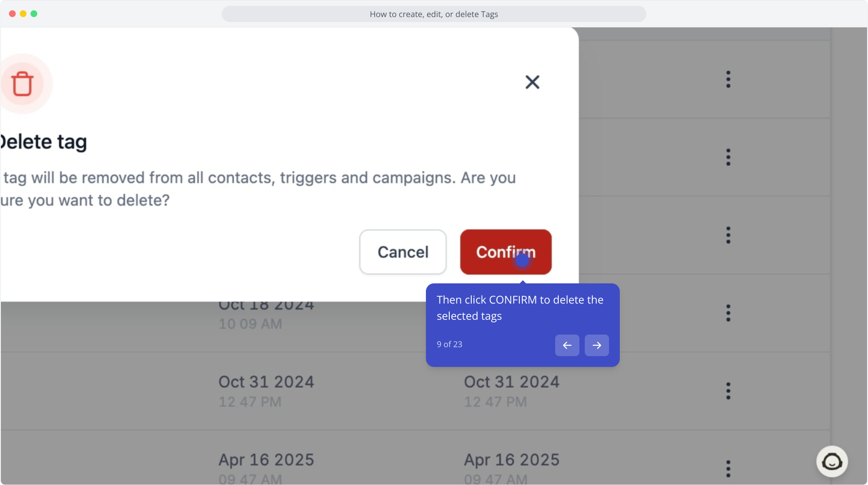The height and width of the screenshot is (485, 868).
Task: Open options menu for Oct 18 2024 row
Action: 728,313
